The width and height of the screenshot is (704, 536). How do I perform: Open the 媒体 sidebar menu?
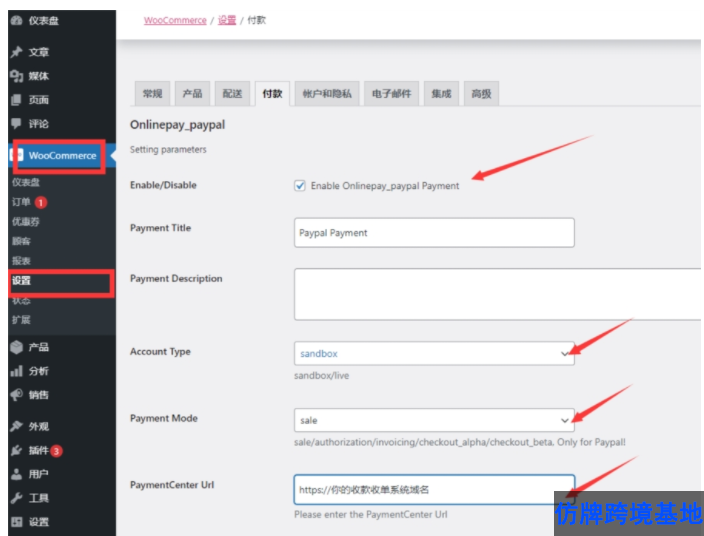click(x=39, y=76)
